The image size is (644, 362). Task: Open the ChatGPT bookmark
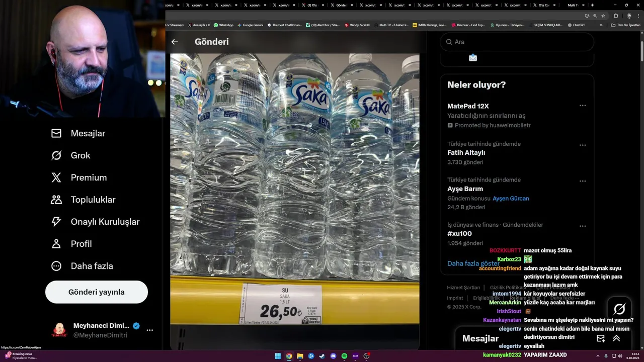point(576,25)
